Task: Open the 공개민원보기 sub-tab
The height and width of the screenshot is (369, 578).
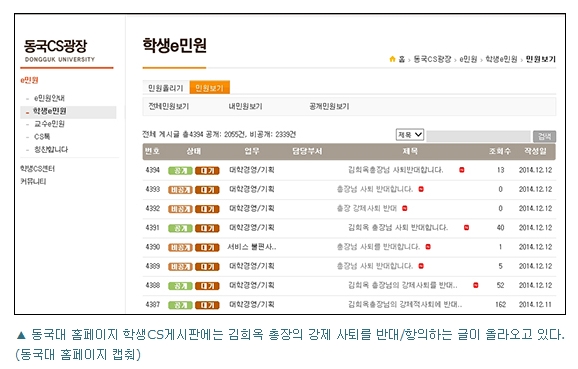Action: pyautogui.click(x=329, y=107)
